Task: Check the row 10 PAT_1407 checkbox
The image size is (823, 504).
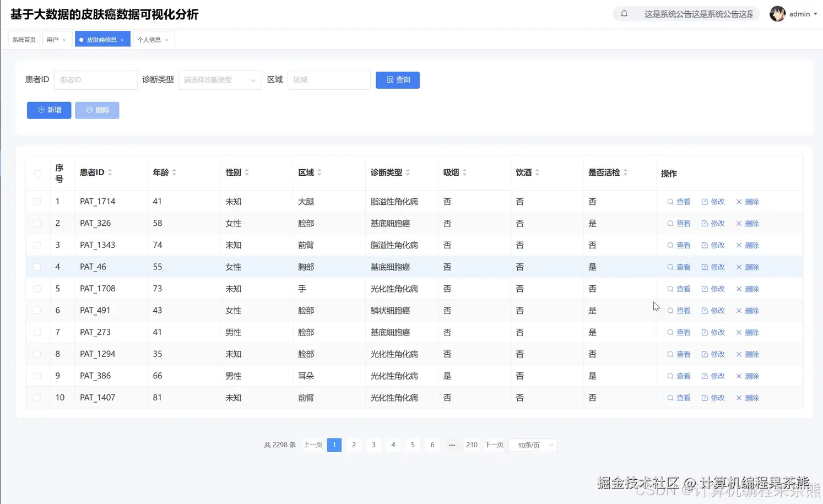Action: coord(37,398)
